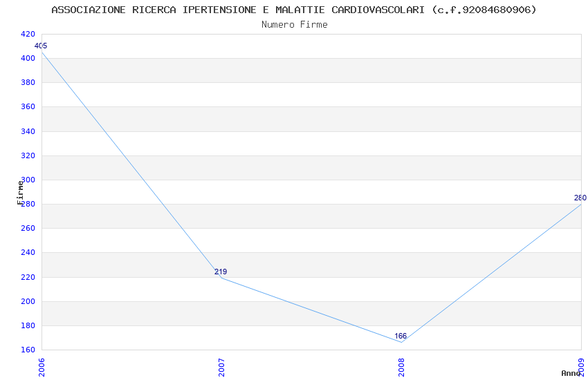588x380 pixels.
Task: Click the 420 y-axis tick label
Action: [28, 34]
